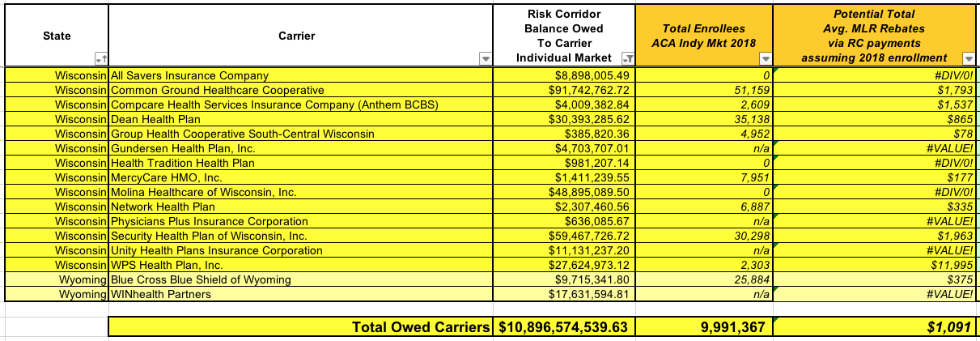Select Security Health Plan enrollees cell 30,298

point(704,236)
